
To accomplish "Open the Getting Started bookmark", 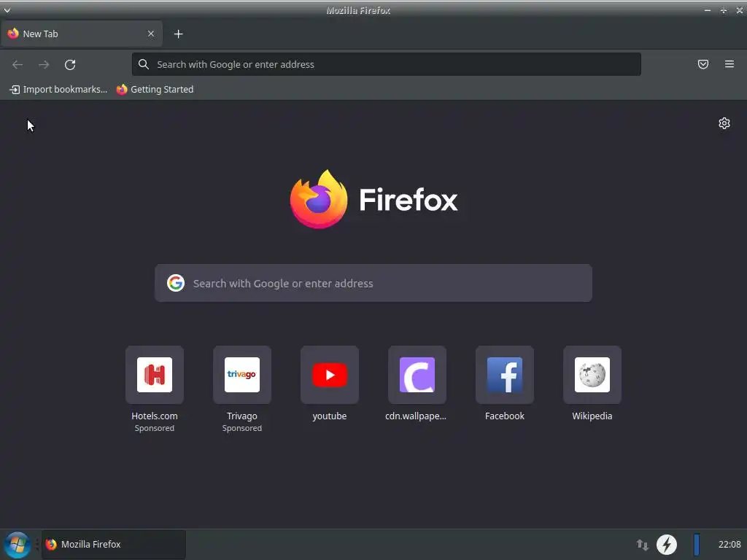I will tap(155, 90).
